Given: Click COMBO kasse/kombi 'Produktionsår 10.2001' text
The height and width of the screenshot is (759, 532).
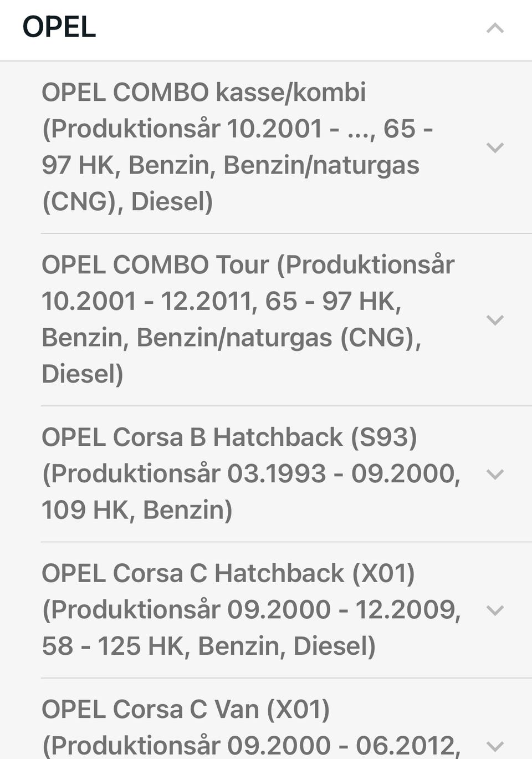Looking at the screenshot, I should (183, 129).
